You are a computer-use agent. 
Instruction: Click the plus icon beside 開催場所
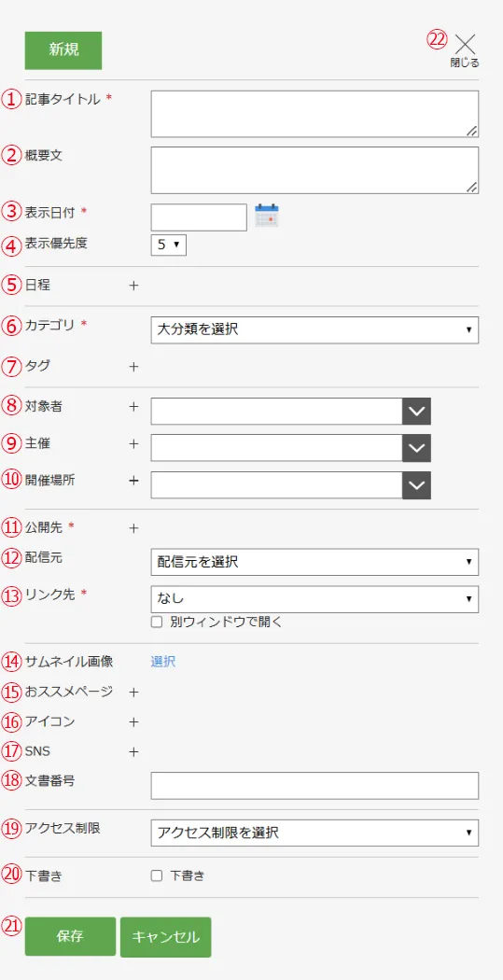point(133,481)
